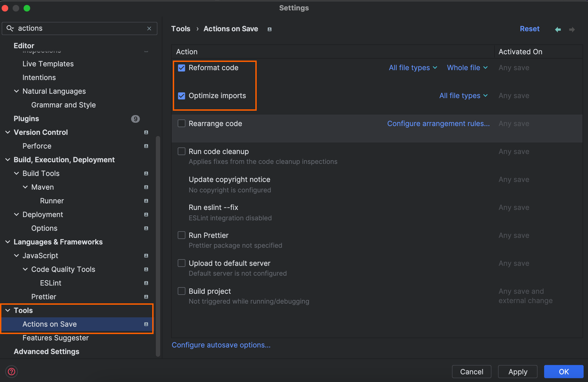This screenshot has height=382, width=588.
Task: Click the settings tree vertical scrollbar
Action: point(158,247)
